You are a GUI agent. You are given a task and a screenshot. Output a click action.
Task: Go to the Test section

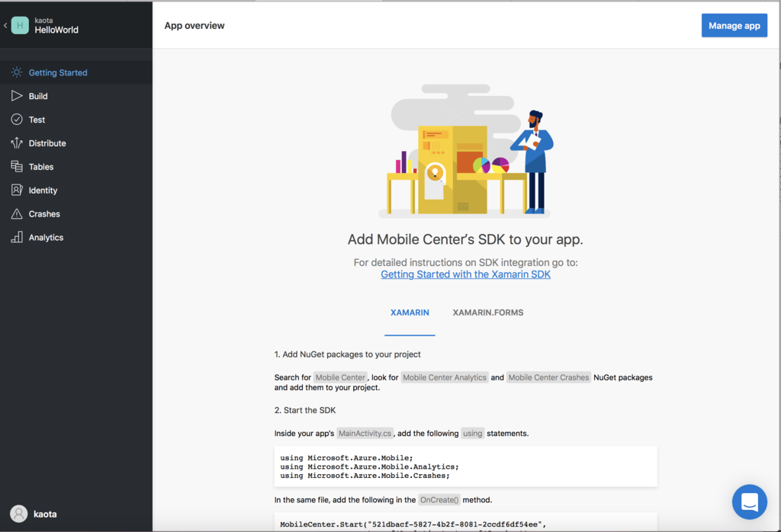pyautogui.click(x=76, y=120)
